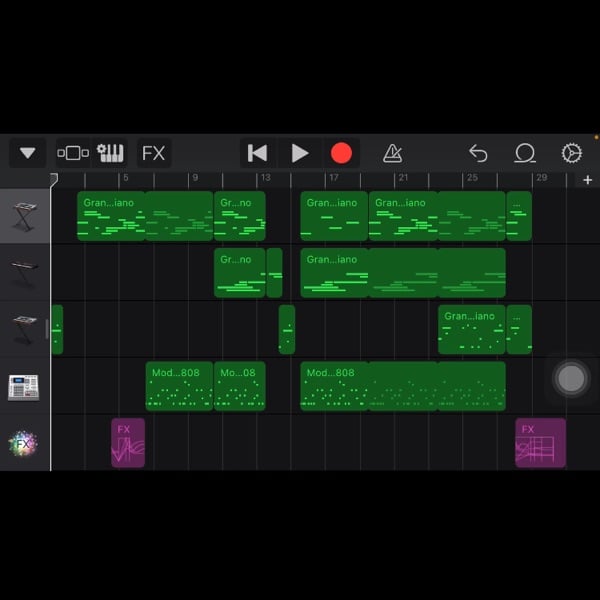Tap bar 17 on the timeline ruler
Screen dimensions: 600x600
pyautogui.click(x=333, y=179)
